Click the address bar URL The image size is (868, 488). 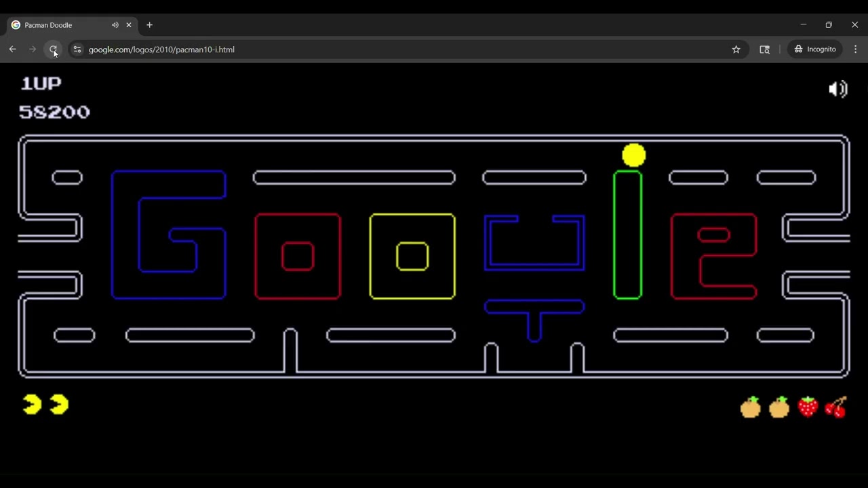click(161, 49)
